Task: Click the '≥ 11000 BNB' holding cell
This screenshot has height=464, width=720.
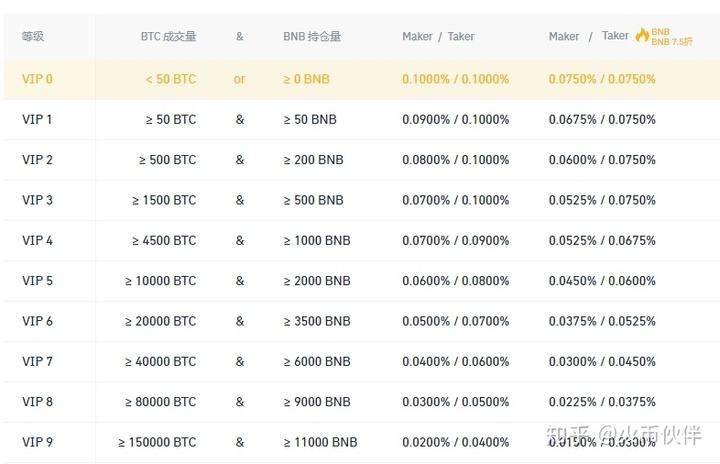Action: tap(320, 442)
